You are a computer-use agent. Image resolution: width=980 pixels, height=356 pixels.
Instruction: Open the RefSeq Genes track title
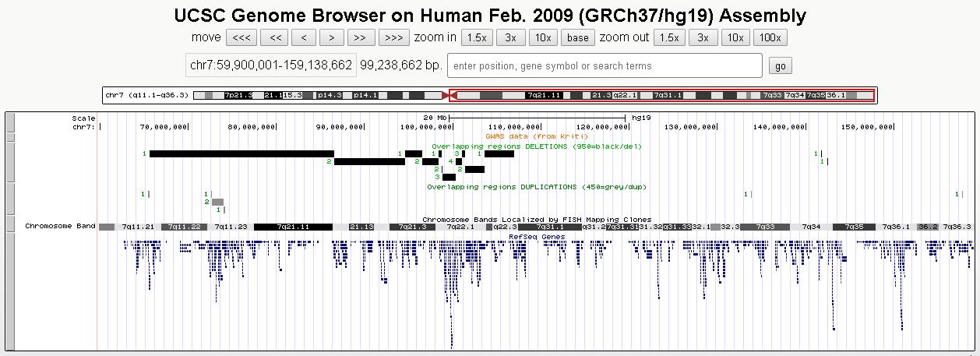coord(537,236)
